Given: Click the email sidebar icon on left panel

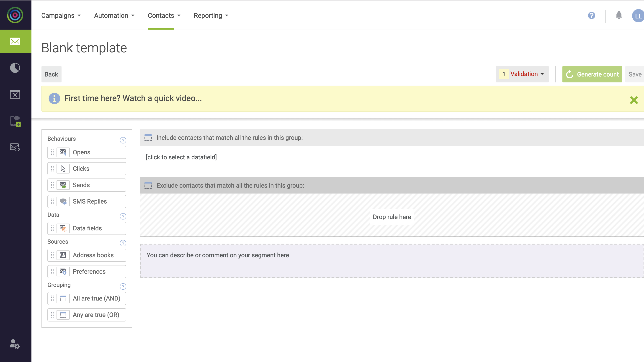Looking at the screenshot, I should point(15,41).
